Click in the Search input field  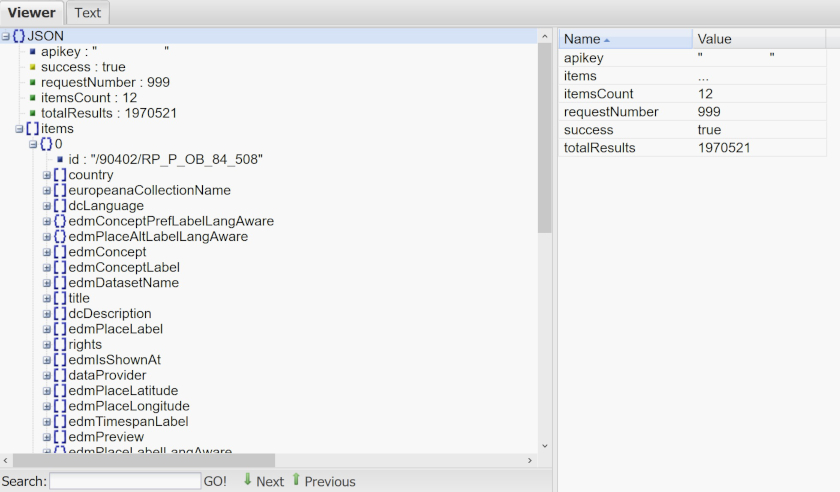pyautogui.click(x=124, y=481)
